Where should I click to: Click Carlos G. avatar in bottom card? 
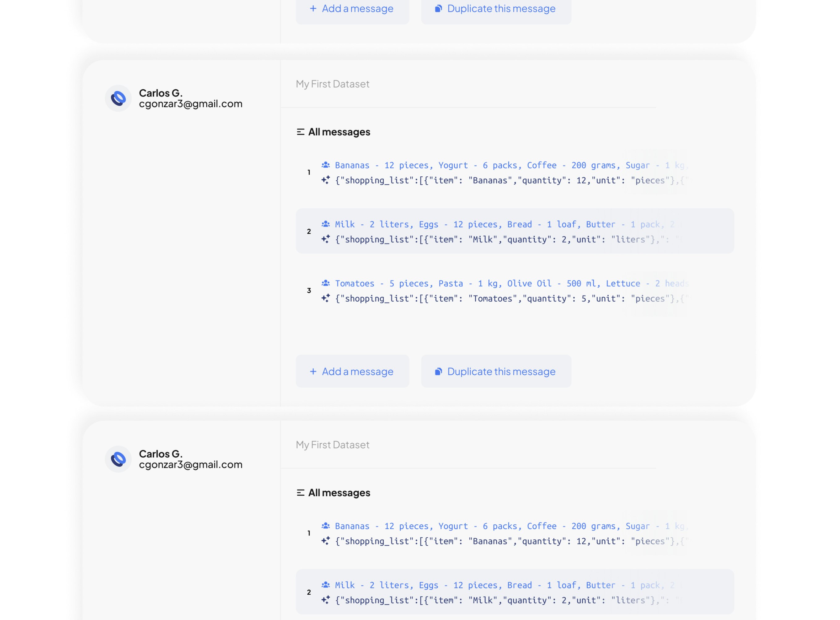(118, 459)
